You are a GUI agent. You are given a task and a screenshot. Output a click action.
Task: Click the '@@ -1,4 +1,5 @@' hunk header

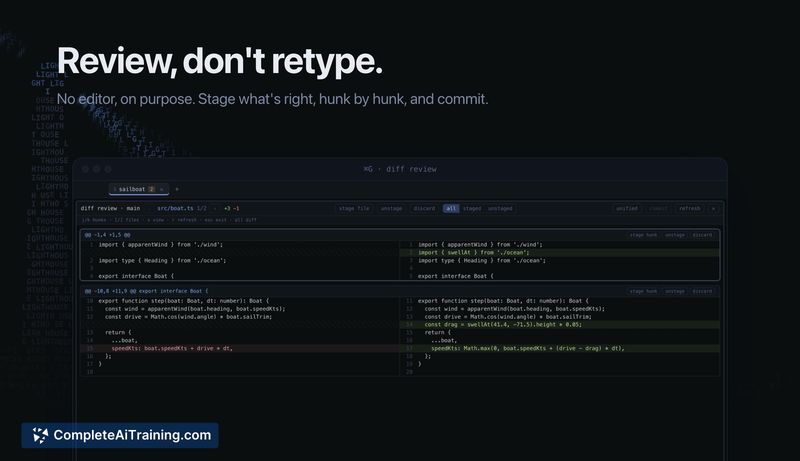(x=107, y=235)
